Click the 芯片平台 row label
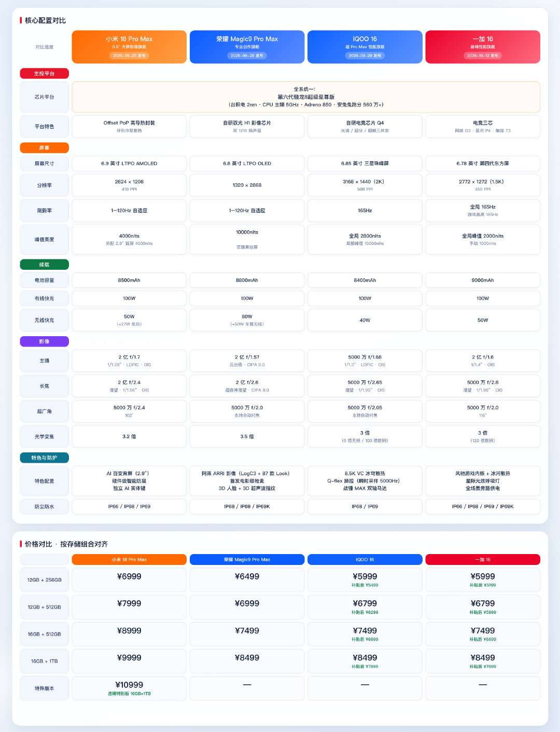560x732 pixels. pyautogui.click(x=44, y=97)
